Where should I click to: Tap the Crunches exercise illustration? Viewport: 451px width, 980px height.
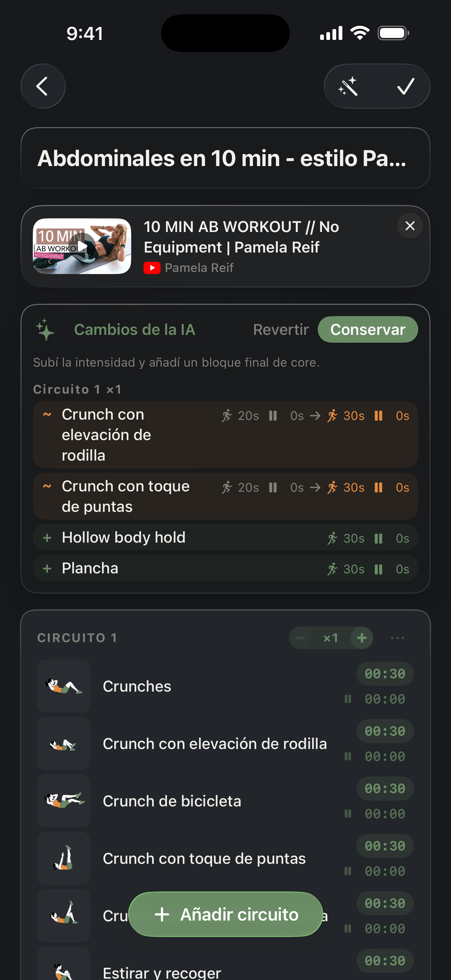(x=64, y=686)
